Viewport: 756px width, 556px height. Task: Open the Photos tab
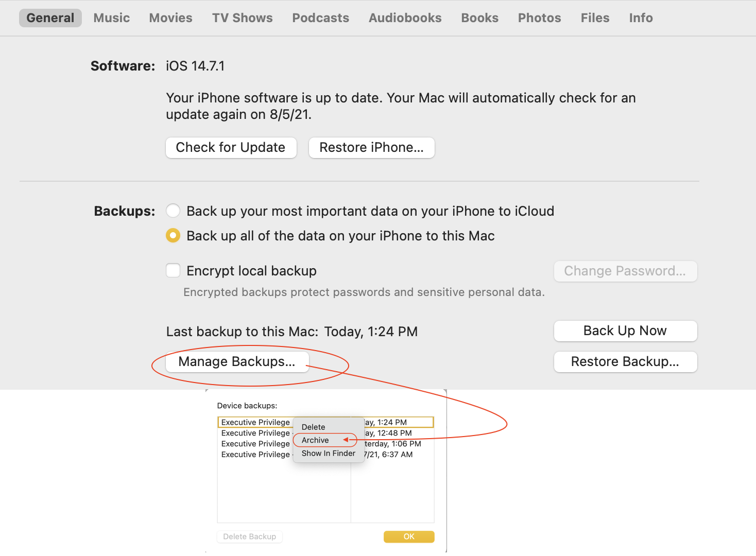pyautogui.click(x=539, y=18)
